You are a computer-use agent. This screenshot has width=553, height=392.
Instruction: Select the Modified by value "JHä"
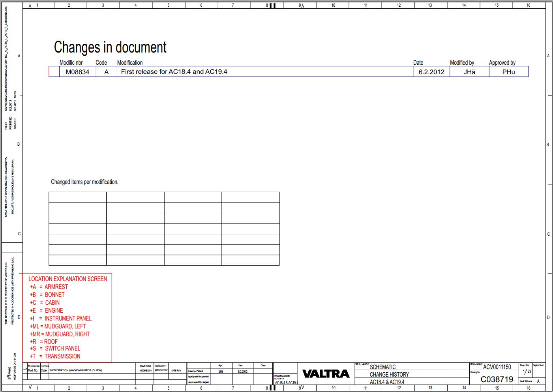(x=469, y=72)
